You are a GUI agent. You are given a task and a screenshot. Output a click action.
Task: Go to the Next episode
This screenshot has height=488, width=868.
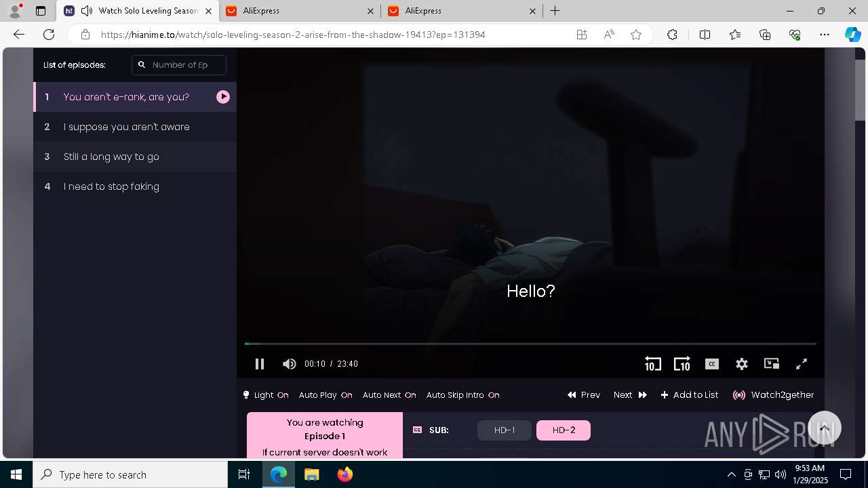pyautogui.click(x=630, y=395)
